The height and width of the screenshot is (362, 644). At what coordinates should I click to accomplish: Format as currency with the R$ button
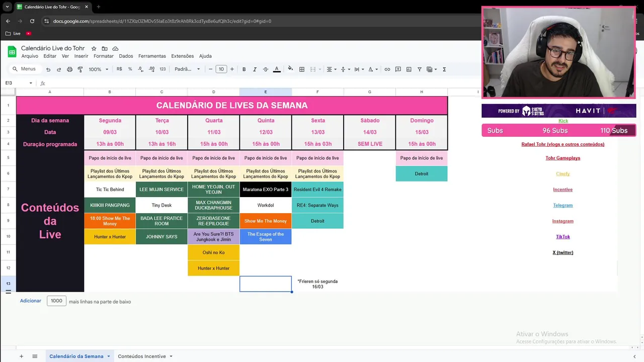coord(119,69)
